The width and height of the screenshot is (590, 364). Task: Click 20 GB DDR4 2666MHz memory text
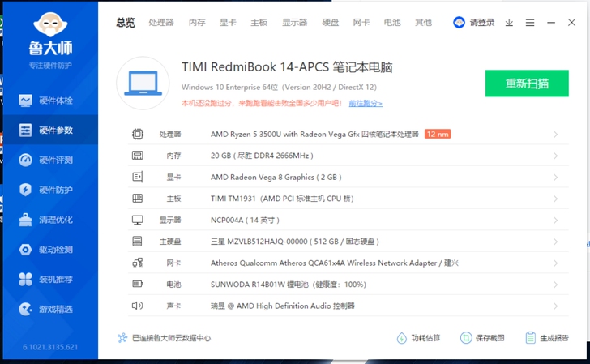click(262, 156)
